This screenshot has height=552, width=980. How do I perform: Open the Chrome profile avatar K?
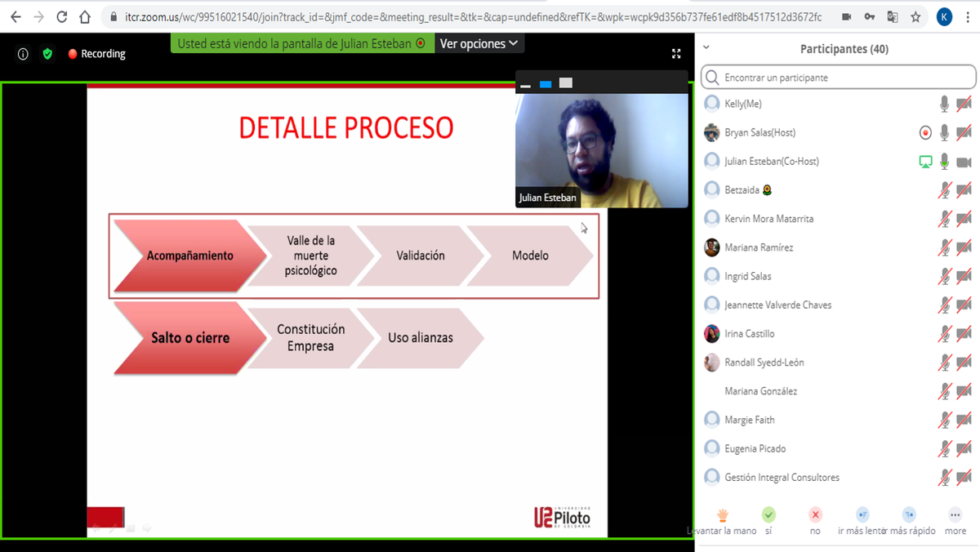click(x=945, y=16)
